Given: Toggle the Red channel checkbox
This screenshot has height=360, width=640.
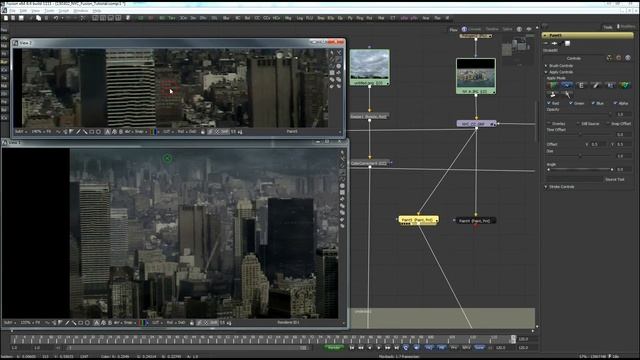Looking at the screenshot, I should 549,103.
